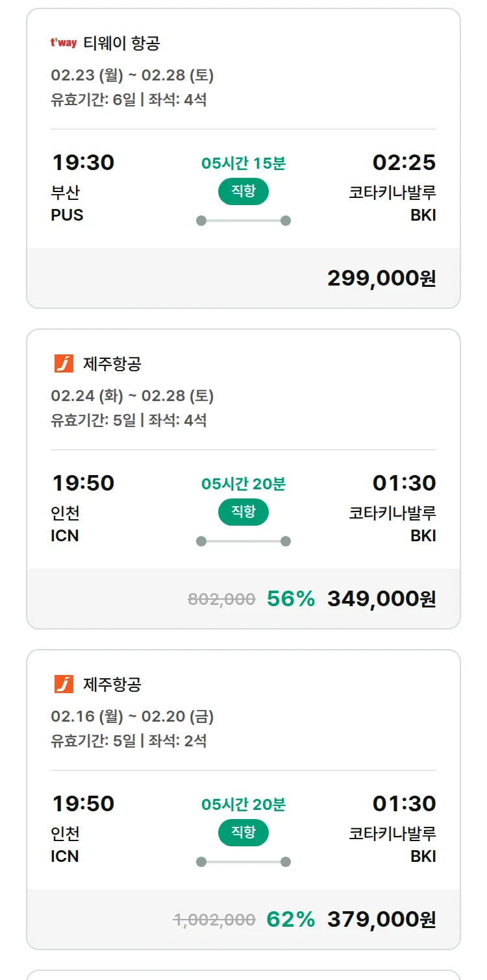Click the Jeju Air logo on the 02.16 flight

tap(64, 684)
